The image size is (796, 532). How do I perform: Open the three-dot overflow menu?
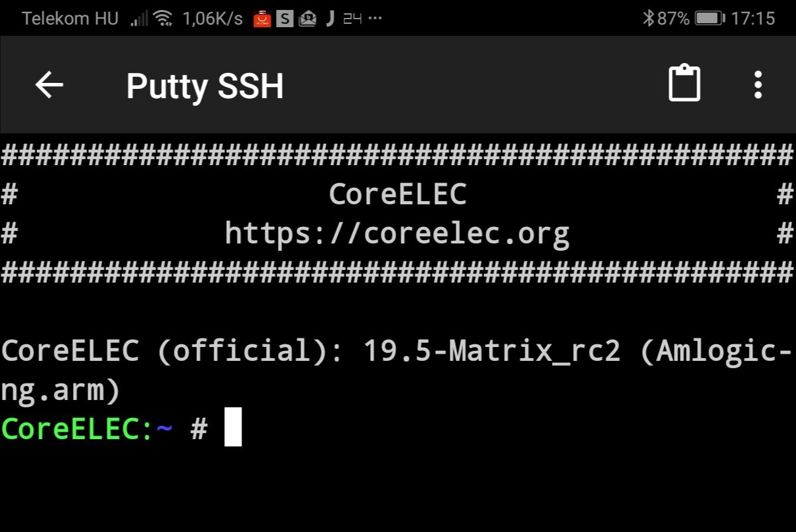[x=758, y=85]
